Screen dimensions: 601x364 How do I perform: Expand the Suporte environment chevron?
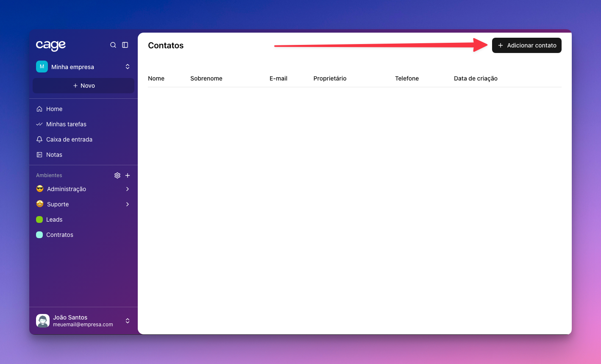click(128, 204)
